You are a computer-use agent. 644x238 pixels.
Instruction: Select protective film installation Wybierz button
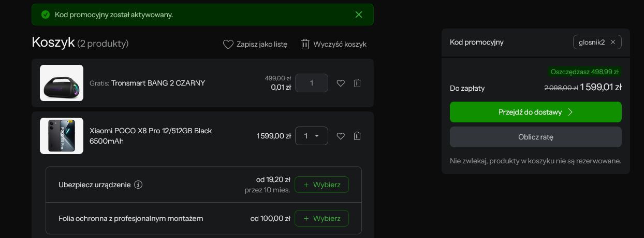click(x=321, y=218)
